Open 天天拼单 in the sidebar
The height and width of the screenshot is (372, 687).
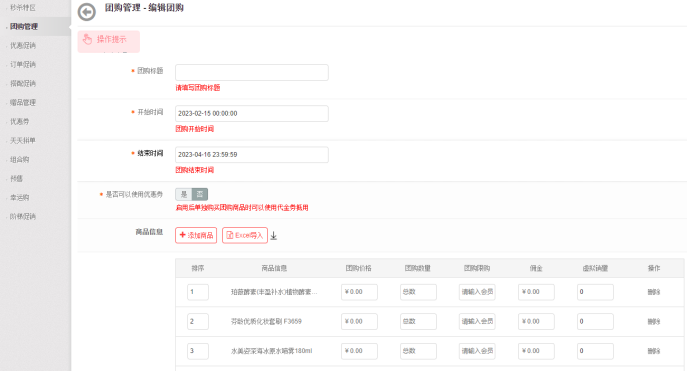[x=23, y=140]
